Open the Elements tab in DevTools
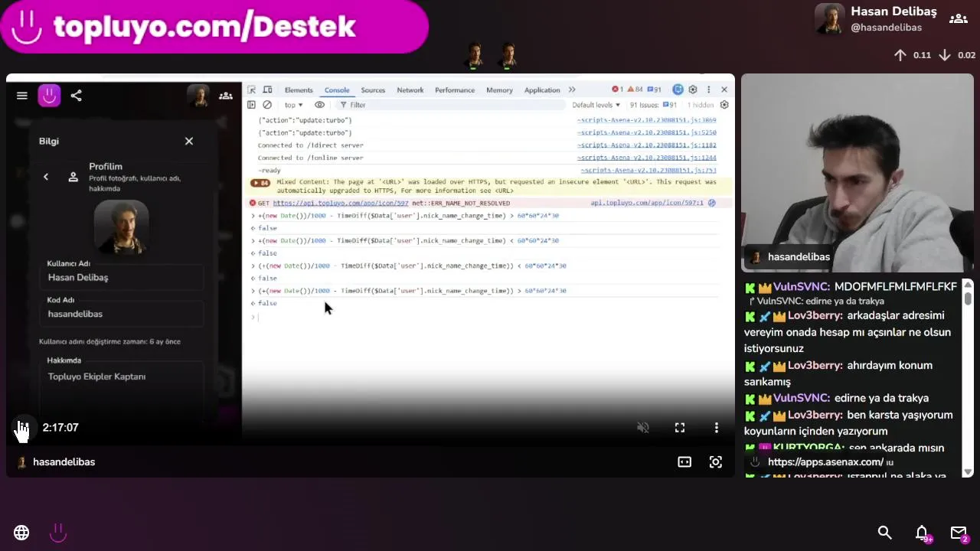This screenshot has height=551, width=980. click(299, 90)
